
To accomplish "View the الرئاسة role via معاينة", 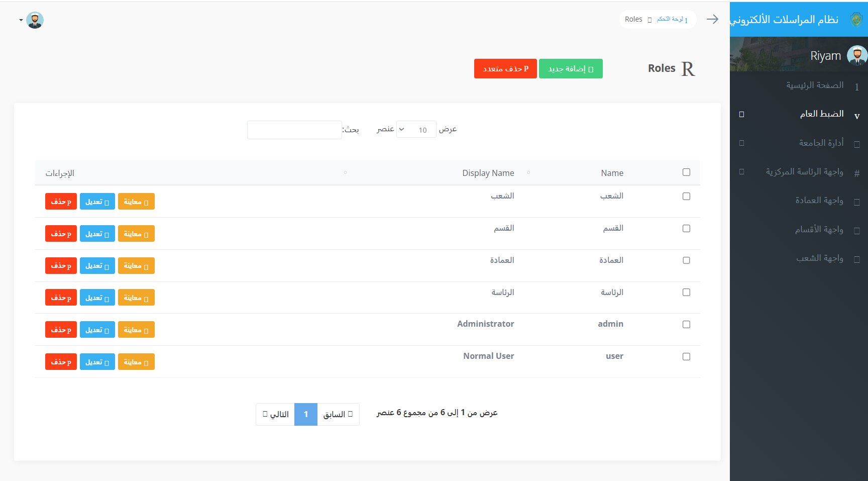I will point(136,298).
